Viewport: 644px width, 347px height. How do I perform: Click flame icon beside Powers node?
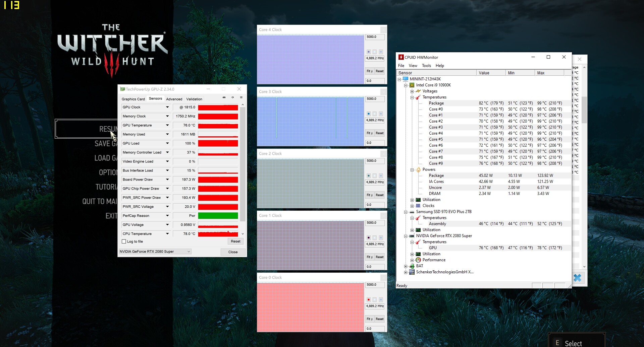(x=418, y=169)
